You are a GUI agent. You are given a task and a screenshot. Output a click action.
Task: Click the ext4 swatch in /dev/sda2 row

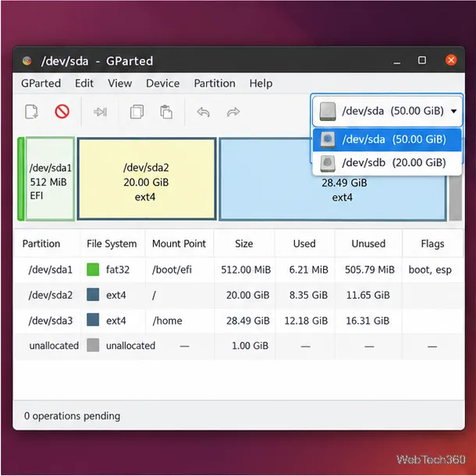click(93, 295)
